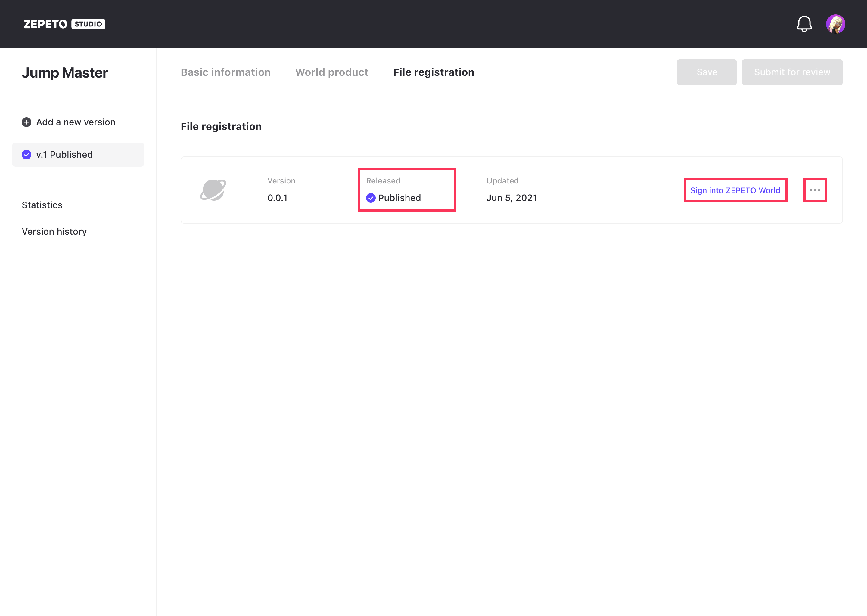This screenshot has width=867, height=616.
Task: Click the Add a new version label
Action: click(76, 122)
